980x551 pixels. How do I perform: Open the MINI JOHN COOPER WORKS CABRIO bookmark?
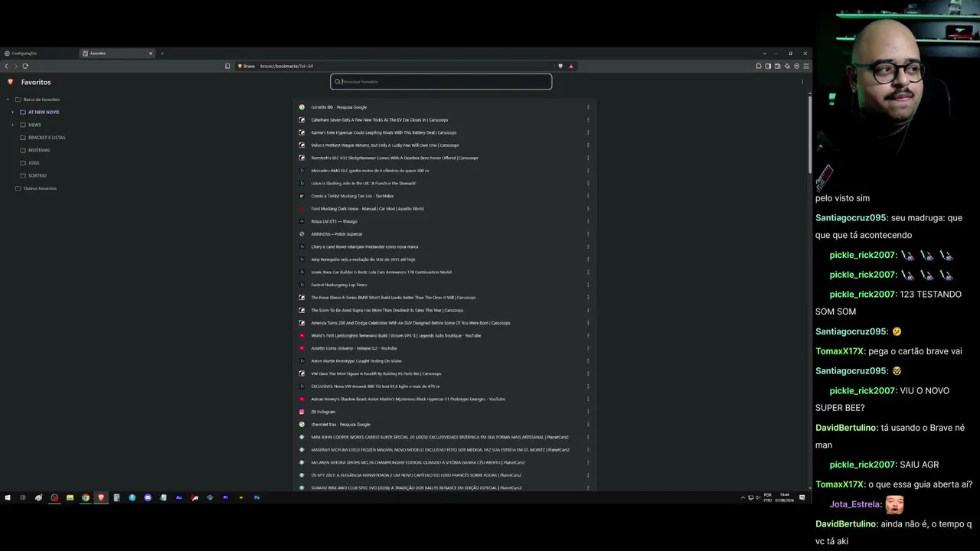(442, 438)
